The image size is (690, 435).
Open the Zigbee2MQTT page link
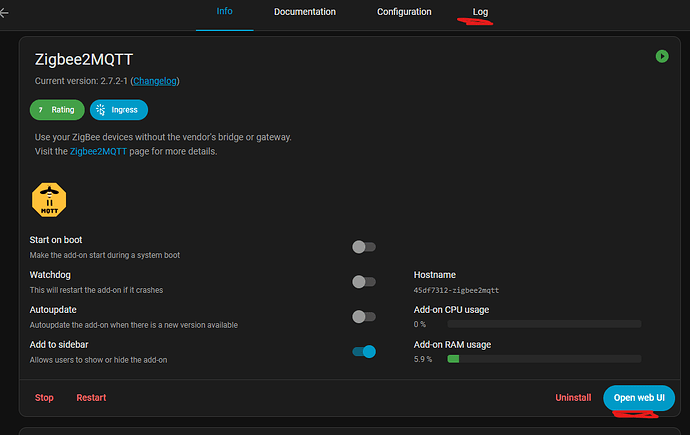[x=98, y=151]
